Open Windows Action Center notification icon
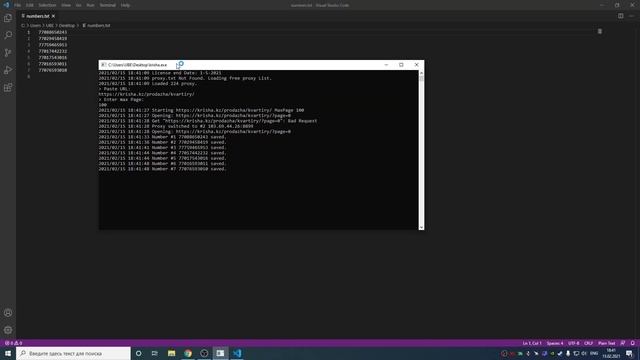Viewport: 640px width, 360px height. click(629, 353)
